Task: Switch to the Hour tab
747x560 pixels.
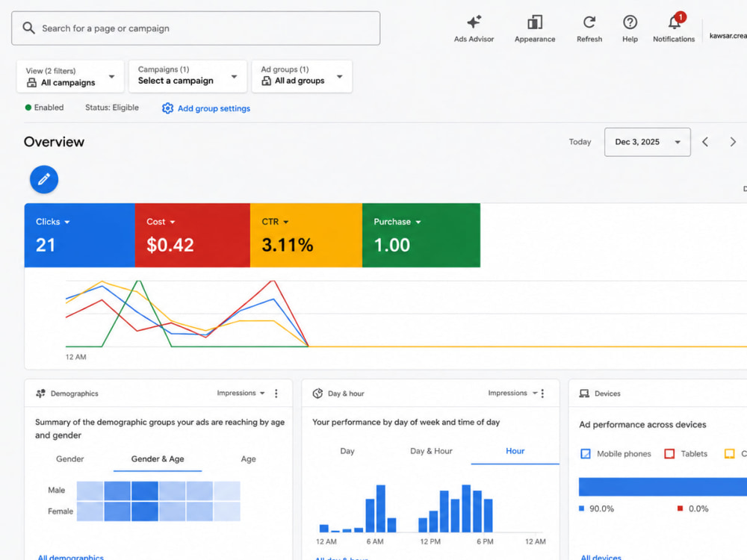Action: click(515, 451)
